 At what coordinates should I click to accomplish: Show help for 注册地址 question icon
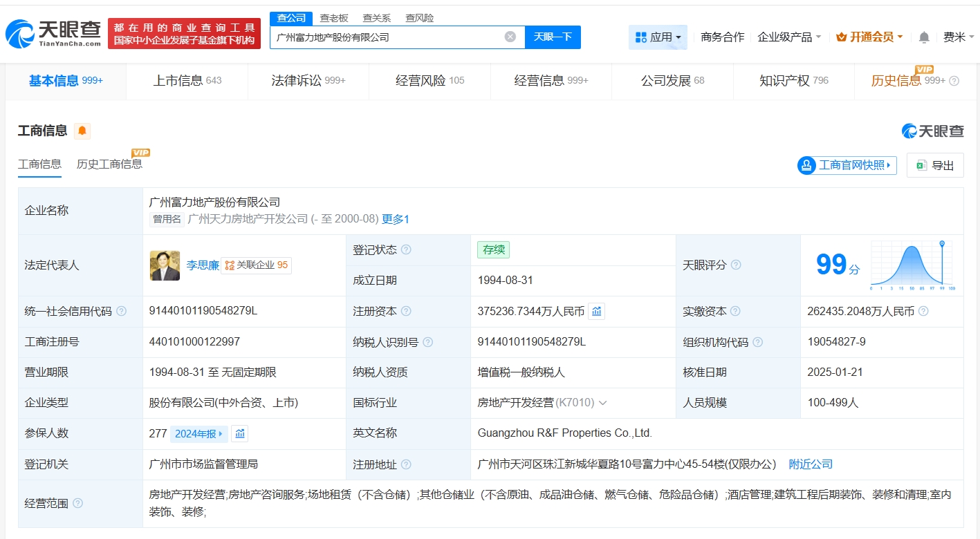406,464
